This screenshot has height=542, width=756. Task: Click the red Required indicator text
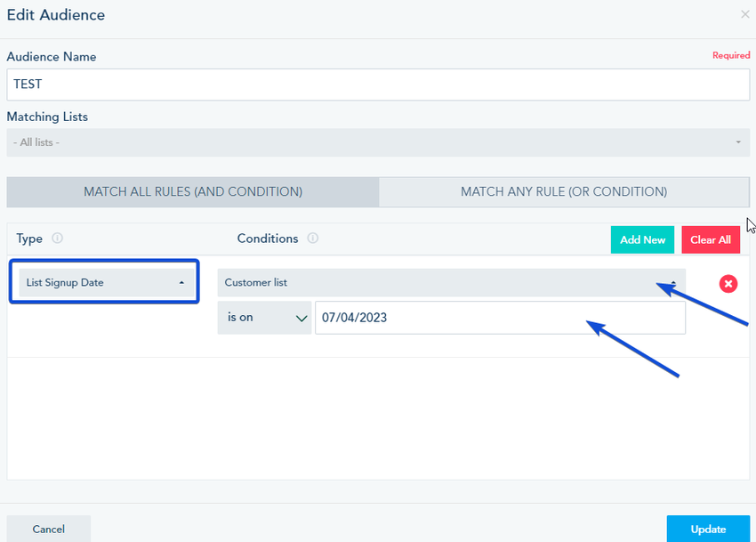tap(731, 55)
